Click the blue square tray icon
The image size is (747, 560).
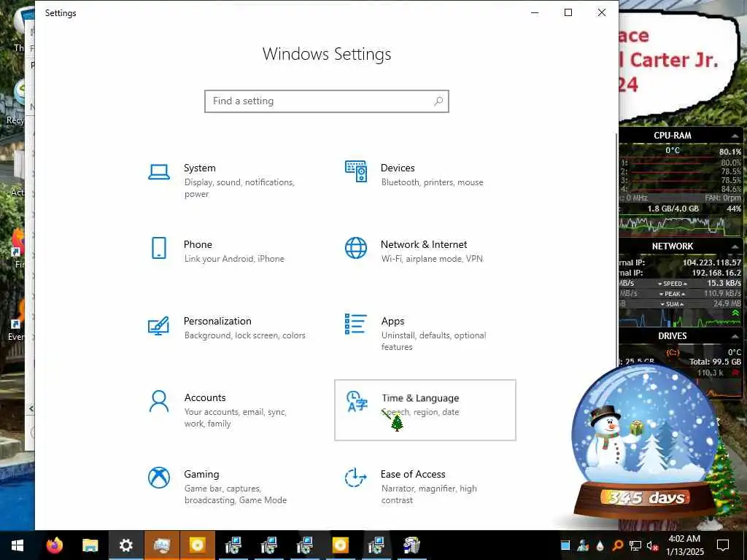[565, 545]
